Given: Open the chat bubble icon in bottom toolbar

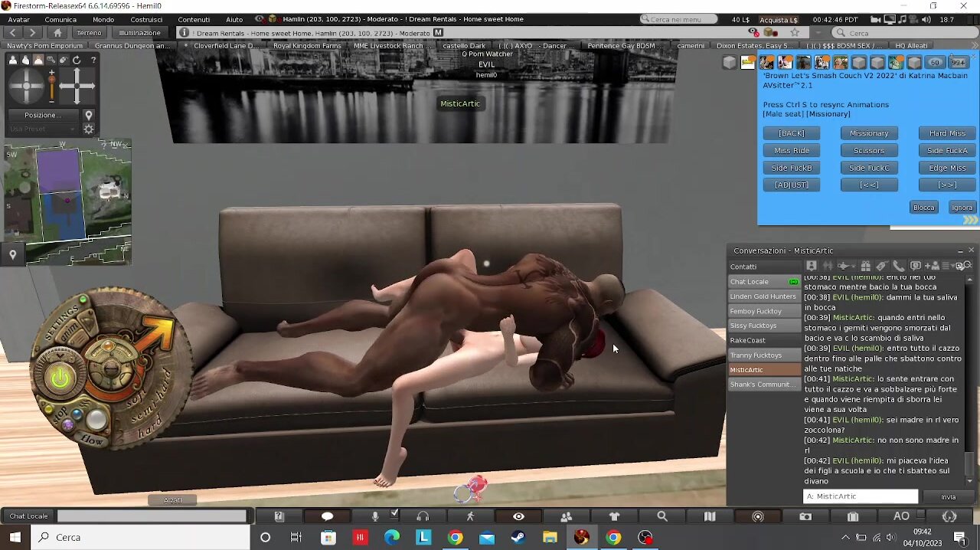Looking at the screenshot, I should coord(327,516).
